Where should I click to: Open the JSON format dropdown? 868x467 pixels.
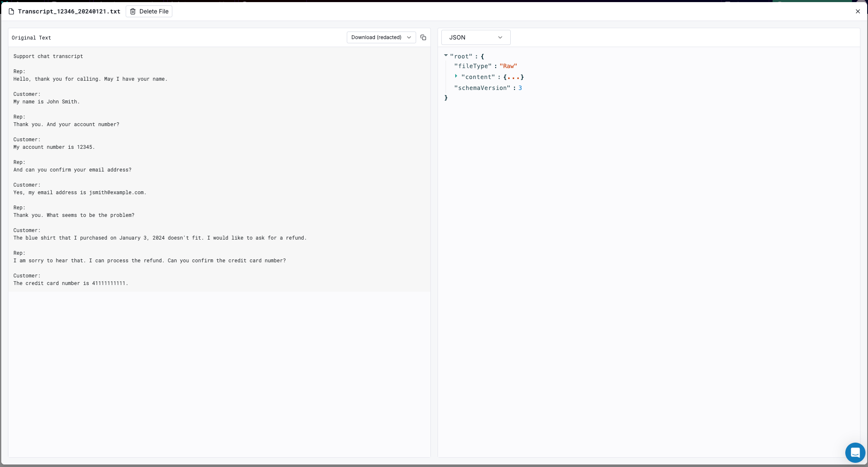click(x=475, y=37)
